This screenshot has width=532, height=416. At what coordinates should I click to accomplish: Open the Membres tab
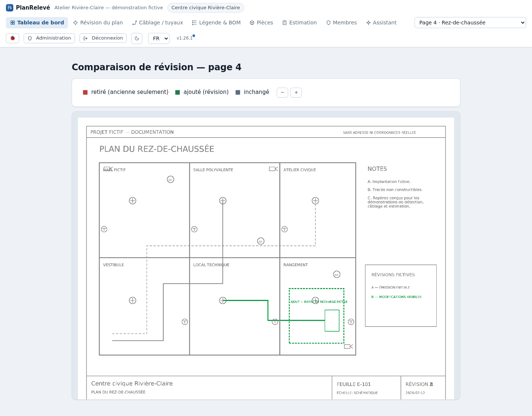341,23
